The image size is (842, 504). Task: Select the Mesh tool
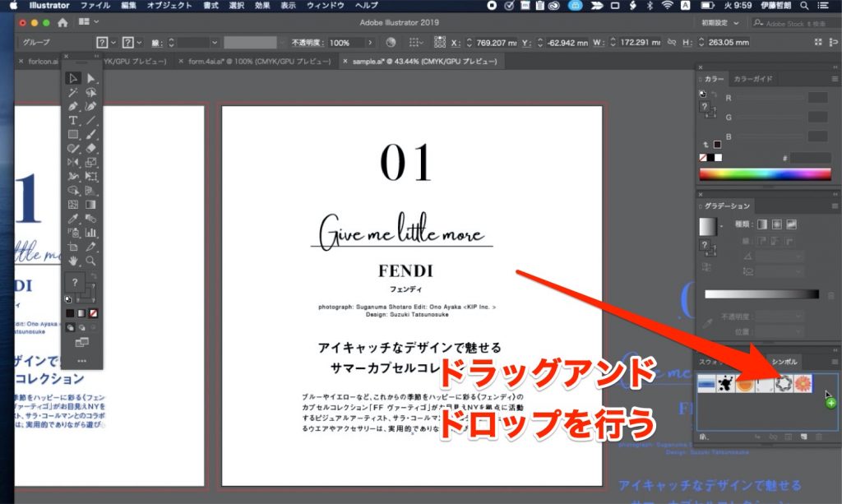pos(73,205)
